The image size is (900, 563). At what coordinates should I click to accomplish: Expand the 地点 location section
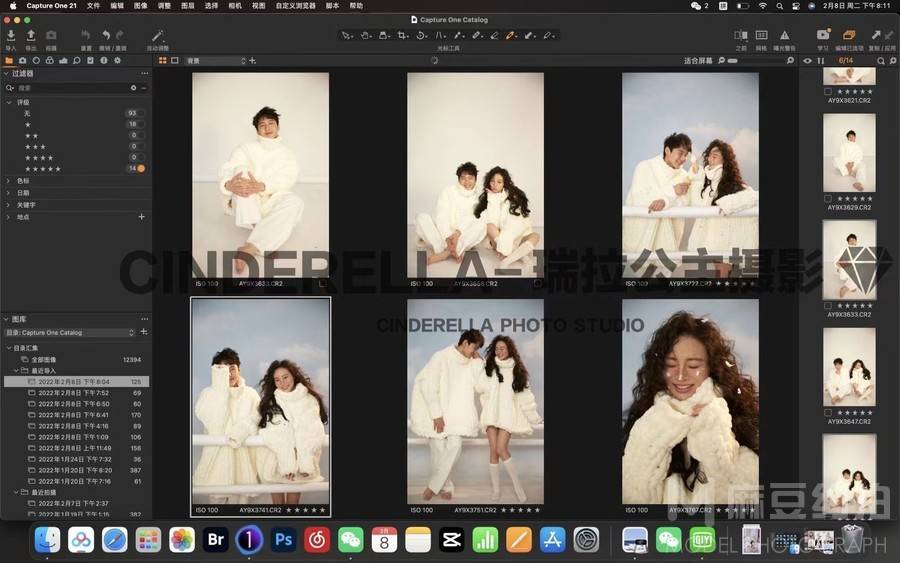pos(8,217)
